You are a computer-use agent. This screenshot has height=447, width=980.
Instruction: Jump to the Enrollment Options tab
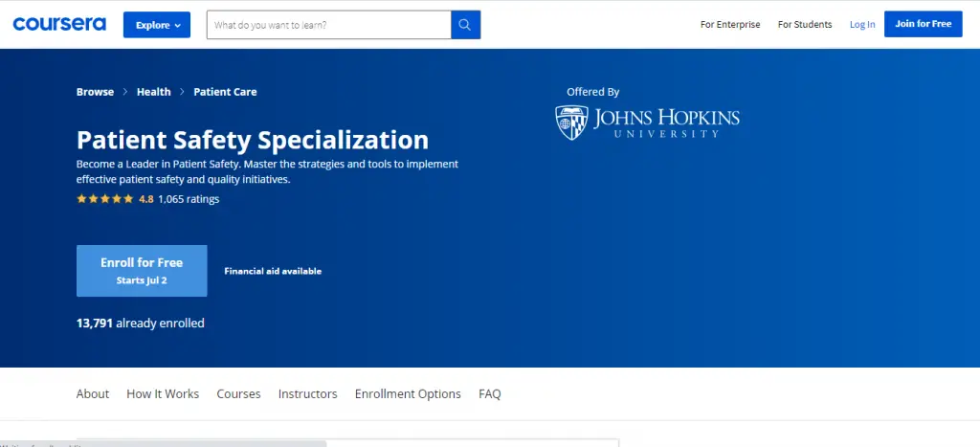pos(408,393)
